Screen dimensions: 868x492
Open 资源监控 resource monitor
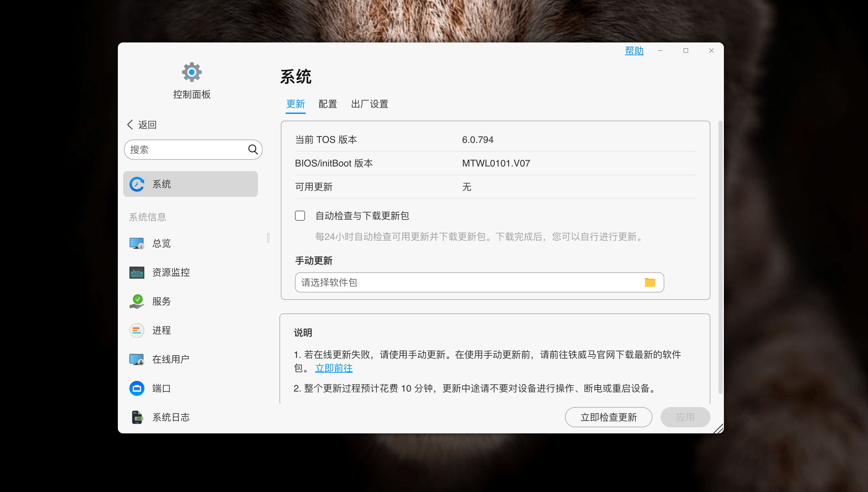(x=171, y=272)
